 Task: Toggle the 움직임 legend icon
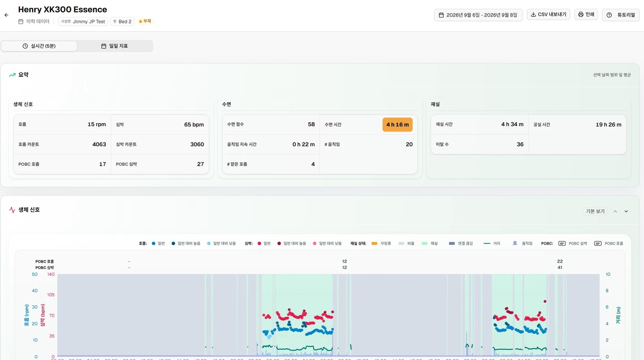pyautogui.click(x=515, y=243)
